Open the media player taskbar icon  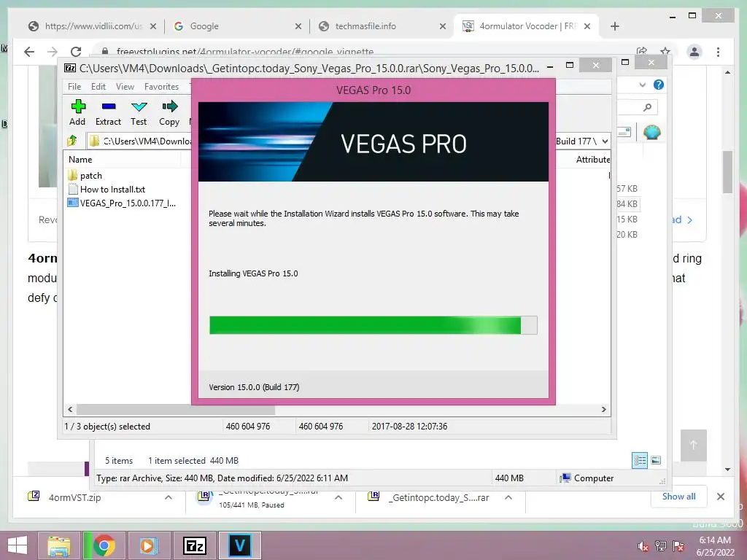(147, 545)
